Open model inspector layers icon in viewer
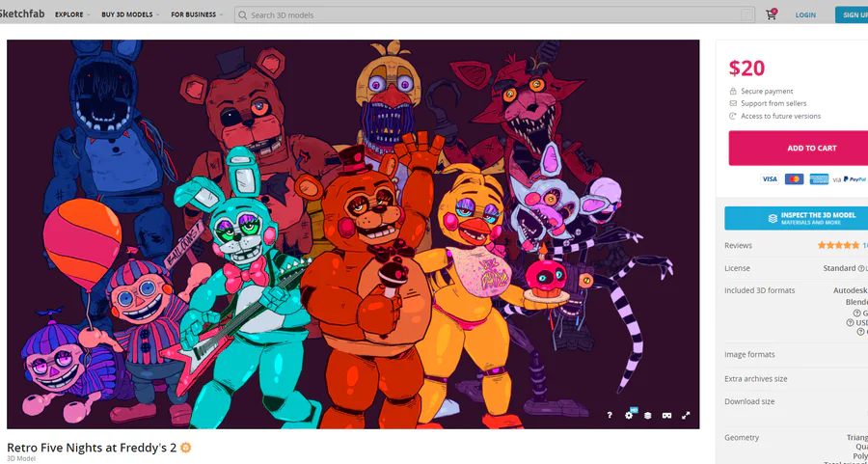 [648, 415]
